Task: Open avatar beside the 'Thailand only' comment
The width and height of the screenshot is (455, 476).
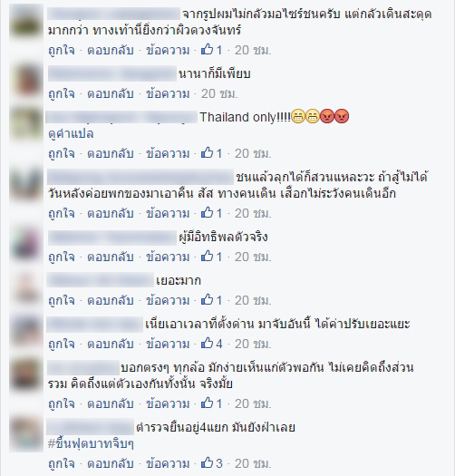Action: pos(26,125)
